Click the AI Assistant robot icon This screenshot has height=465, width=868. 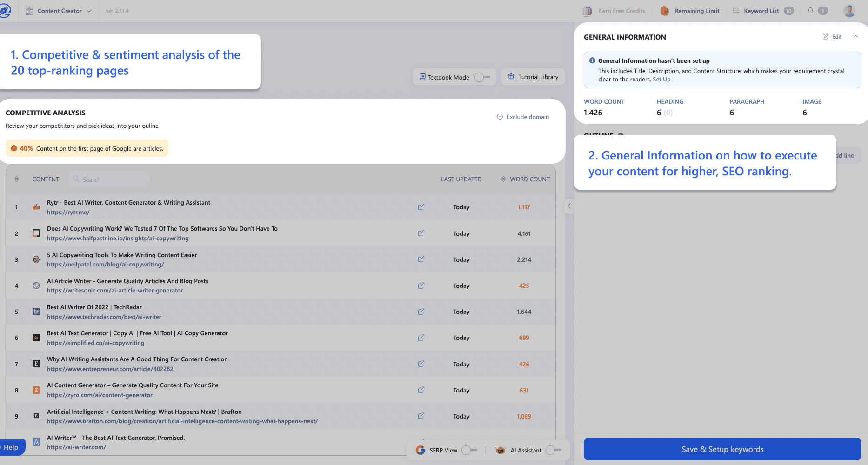[x=501, y=450]
